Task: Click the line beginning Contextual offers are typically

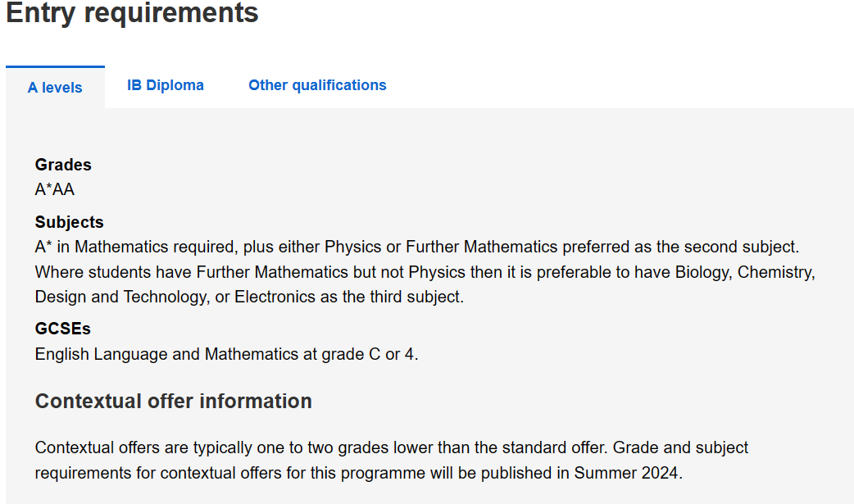Action: pos(392,448)
